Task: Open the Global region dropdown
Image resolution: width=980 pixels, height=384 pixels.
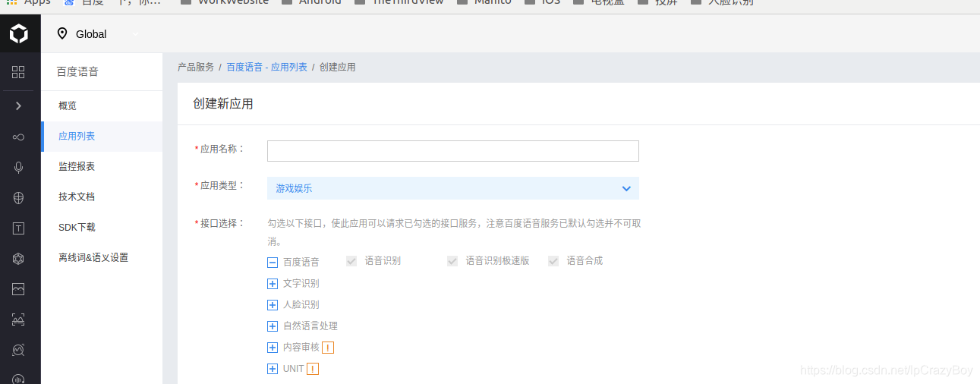Action: 99,33
